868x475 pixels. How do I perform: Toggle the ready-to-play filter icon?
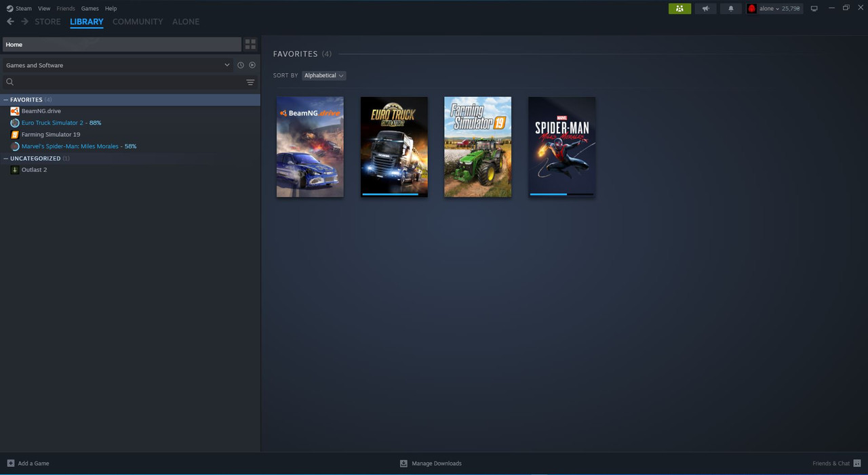click(252, 65)
